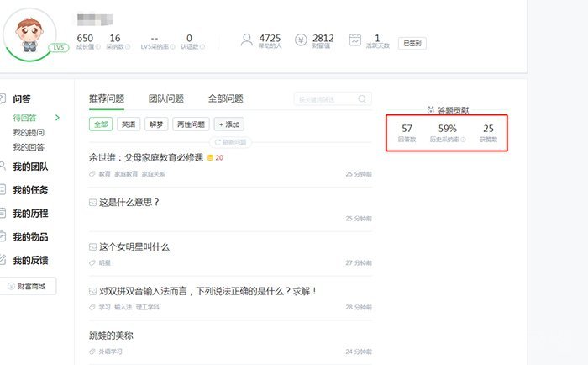Click the medal icon beside 答题贡献

[430, 110]
